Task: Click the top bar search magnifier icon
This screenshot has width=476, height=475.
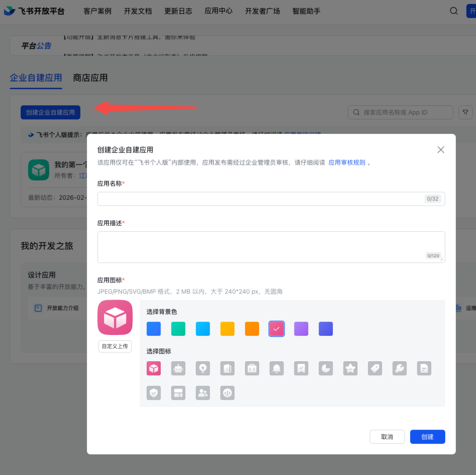Action: [454, 11]
